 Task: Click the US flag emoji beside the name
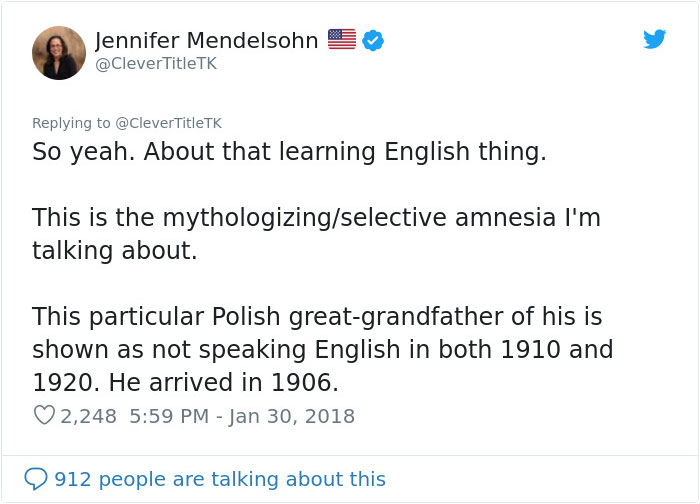click(342, 40)
